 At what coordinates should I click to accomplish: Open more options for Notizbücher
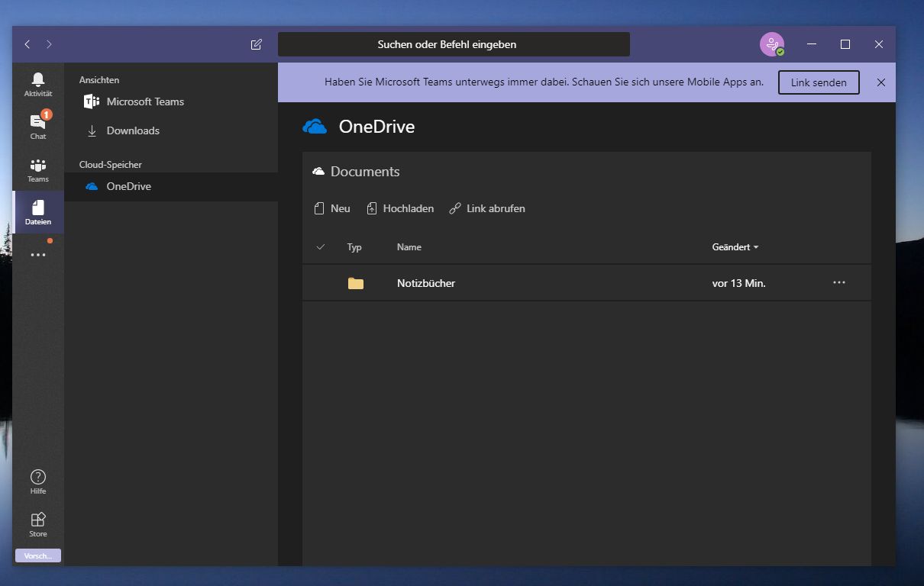839,283
